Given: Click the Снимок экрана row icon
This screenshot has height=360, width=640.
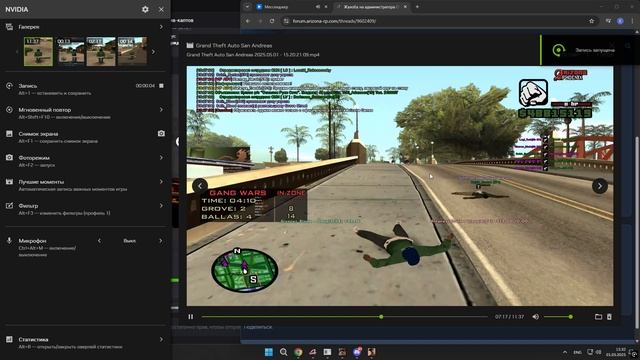Looking at the screenshot, I should (9, 133).
